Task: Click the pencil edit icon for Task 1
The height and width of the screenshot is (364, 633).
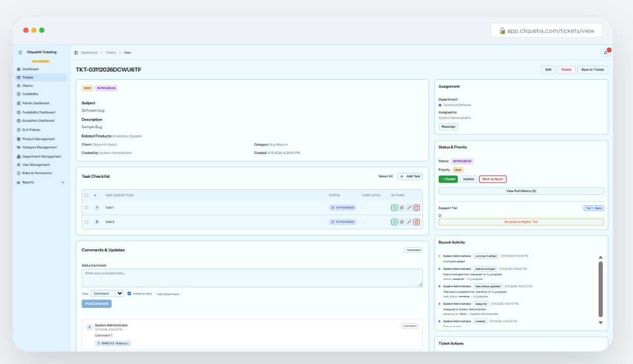Action: pyautogui.click(x=409, y=208)
